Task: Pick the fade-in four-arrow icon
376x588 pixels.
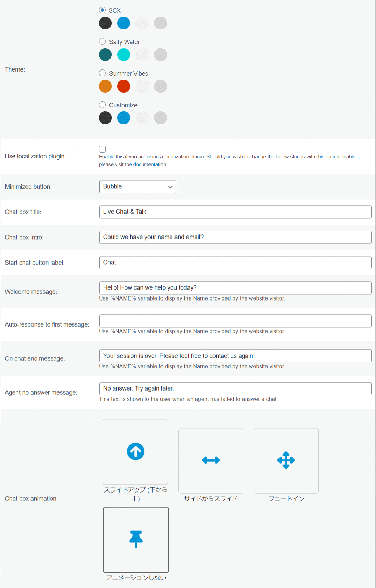Action: point(286,460)
